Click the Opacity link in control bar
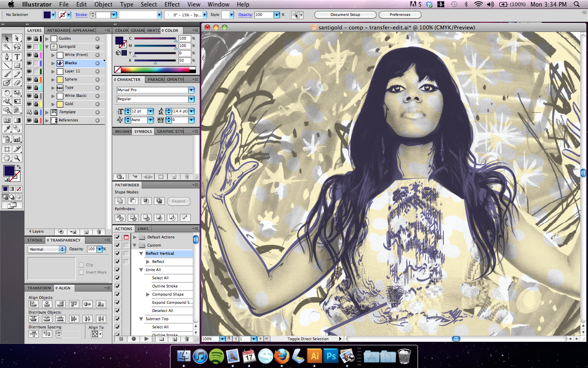This screenshot has height=368, width=588. [245, 15]
